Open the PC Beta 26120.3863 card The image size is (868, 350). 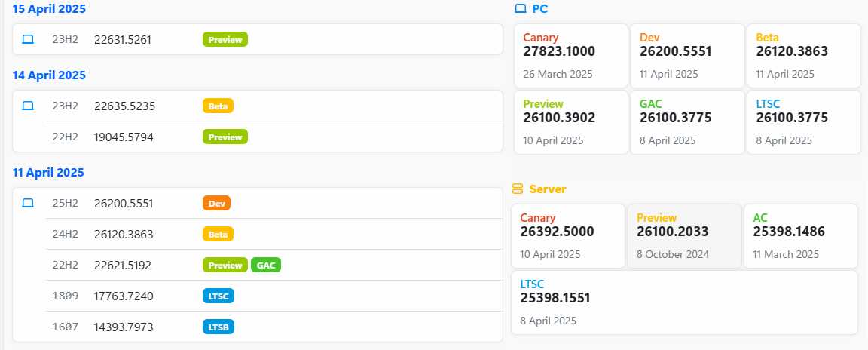tap(804, 55)
